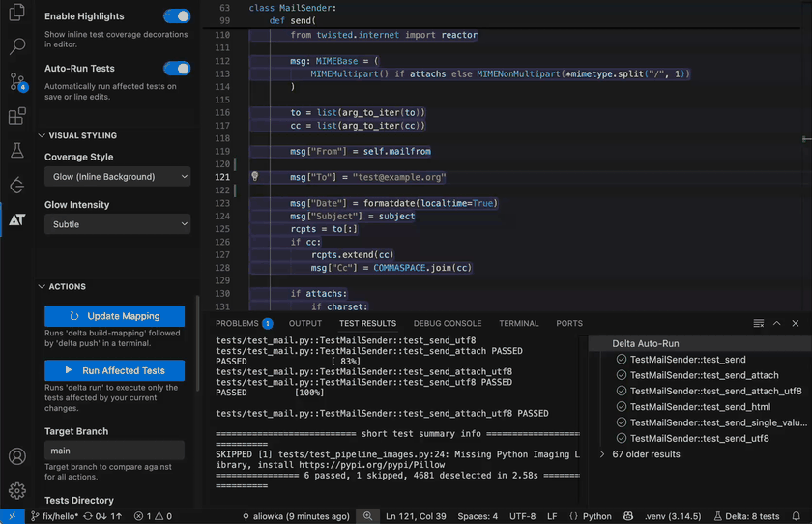Open the Explorer files view
This screenshot has width=812, height=524.
tap(17, 12)
